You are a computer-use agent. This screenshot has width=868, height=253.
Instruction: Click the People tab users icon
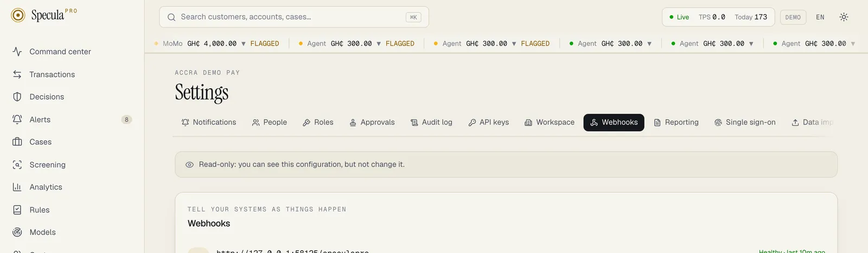[256, 122]
